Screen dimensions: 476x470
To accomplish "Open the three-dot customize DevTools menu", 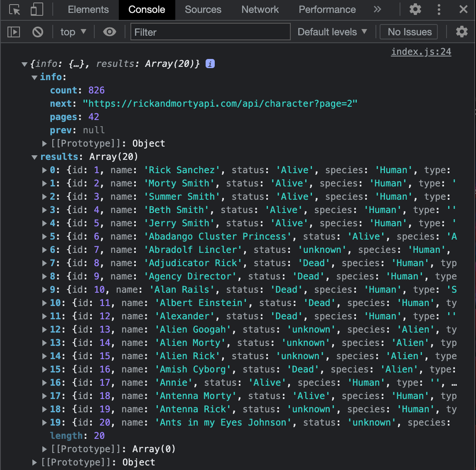I will pos(439,10).
